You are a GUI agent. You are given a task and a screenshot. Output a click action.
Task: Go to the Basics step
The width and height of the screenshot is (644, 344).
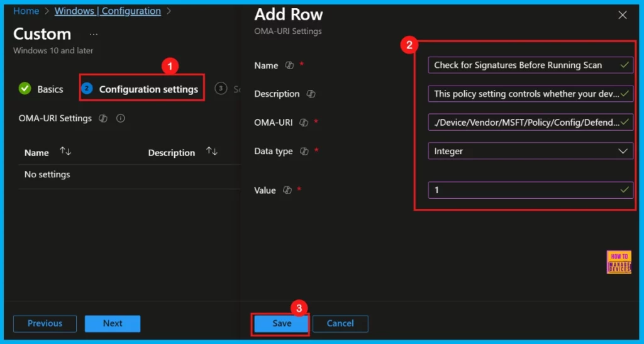41,89
